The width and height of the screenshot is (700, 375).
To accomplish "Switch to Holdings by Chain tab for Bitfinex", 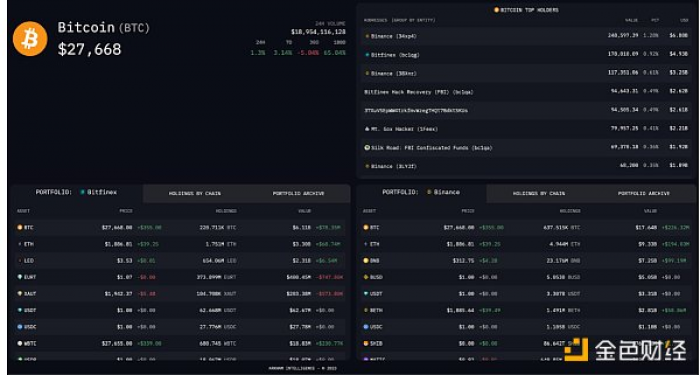I will click(x=195, y=193).
